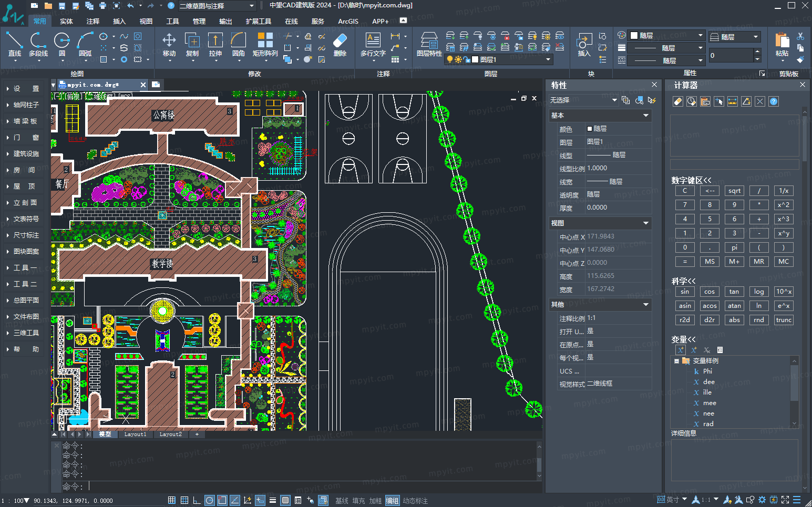The width and height of the screenshot is (812, 507).
Task: Toggle 加粗 option in status bar
Action: click(x=375, y=501)
